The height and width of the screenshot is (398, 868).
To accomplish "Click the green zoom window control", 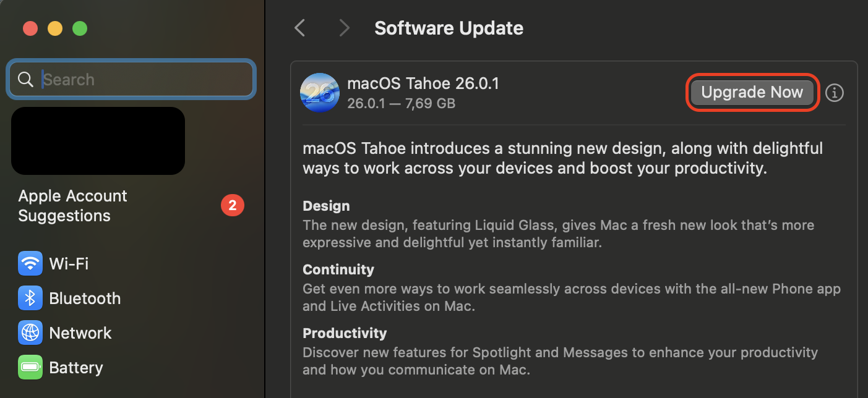I will [80, 28].
